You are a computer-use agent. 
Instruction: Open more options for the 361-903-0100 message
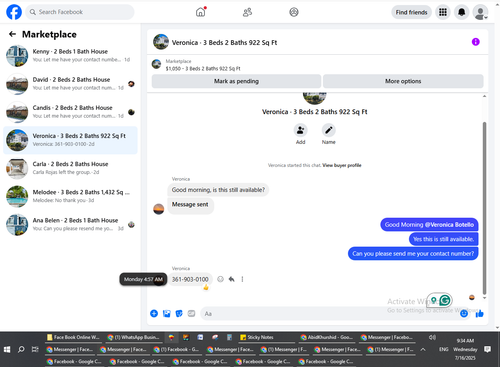click(x=242, y=279)
